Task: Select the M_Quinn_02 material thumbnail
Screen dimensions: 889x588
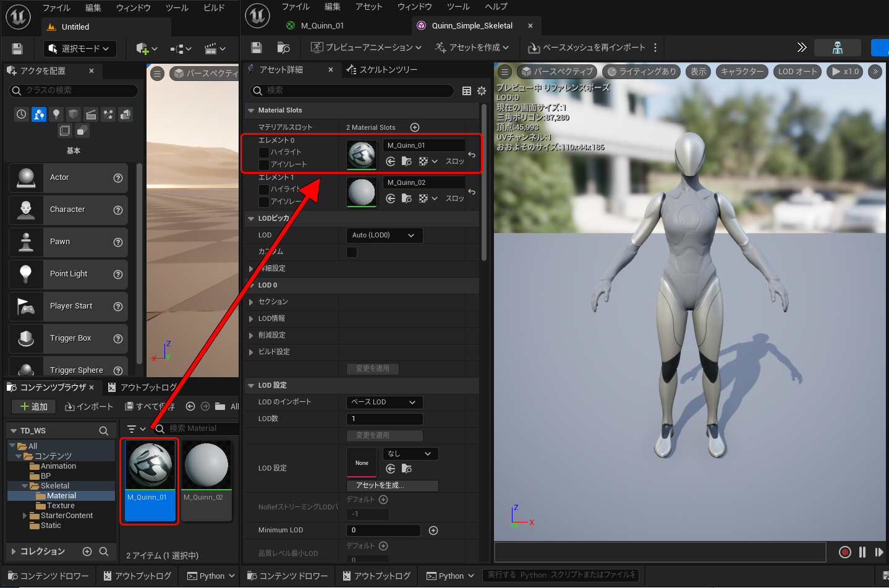Action: (206, 465)
